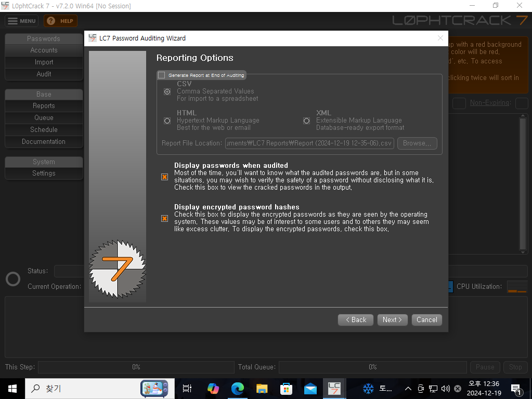This screenshot has height=399, width=532.
Task: Open Documentation in the sidebar
Action: [44, 141]
